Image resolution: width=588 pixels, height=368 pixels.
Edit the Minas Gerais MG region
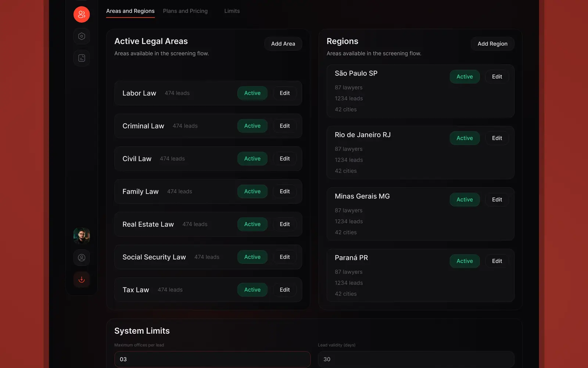click(497, 199)
